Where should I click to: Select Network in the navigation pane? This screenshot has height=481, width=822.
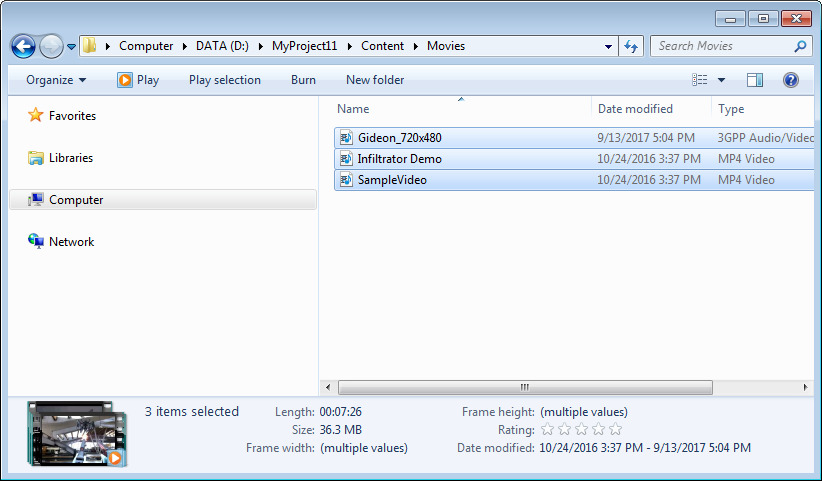(71, 242)
